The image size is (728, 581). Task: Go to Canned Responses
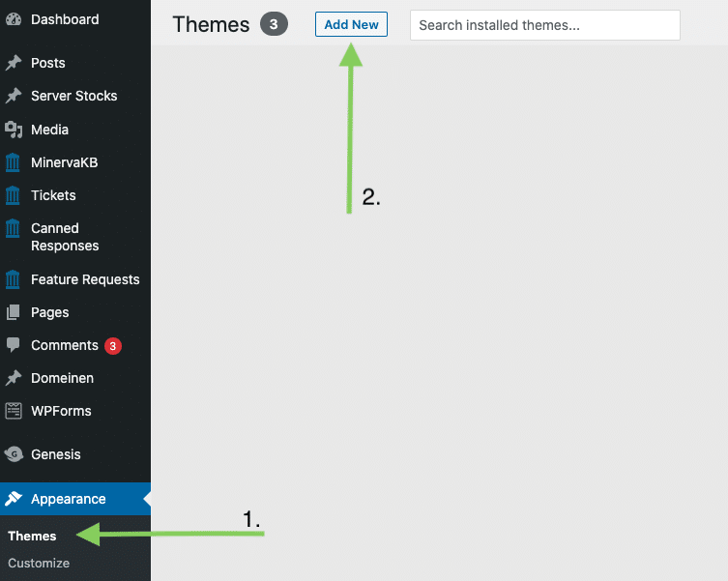click(65, 237)
